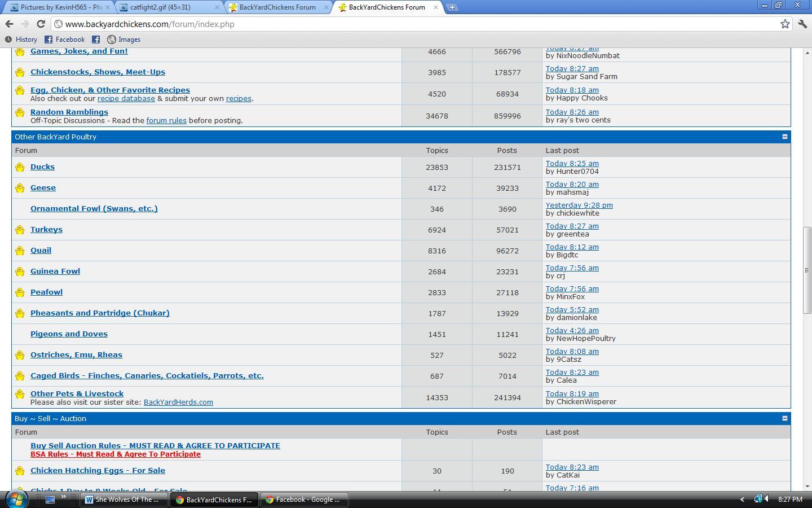Click the browser Back arrow button

[x=9, y=24]
